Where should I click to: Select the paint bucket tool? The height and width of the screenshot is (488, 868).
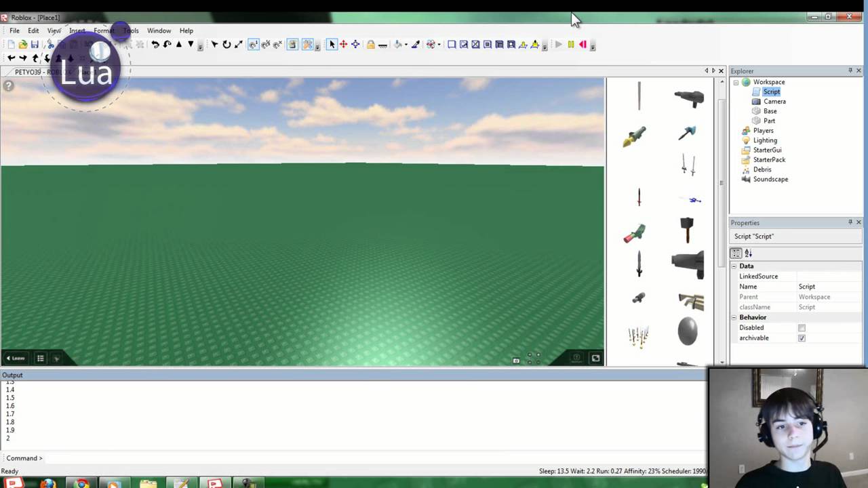398,45
